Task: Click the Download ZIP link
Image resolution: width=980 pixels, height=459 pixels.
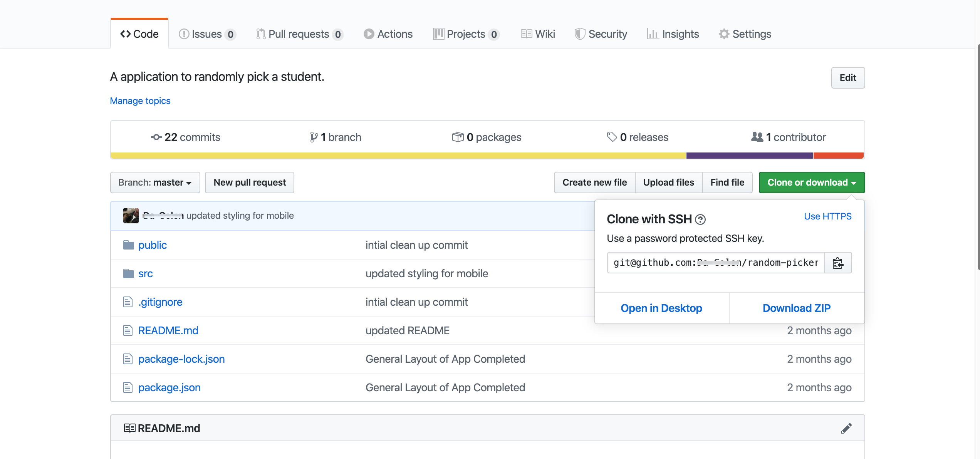Action: [797, 308]
